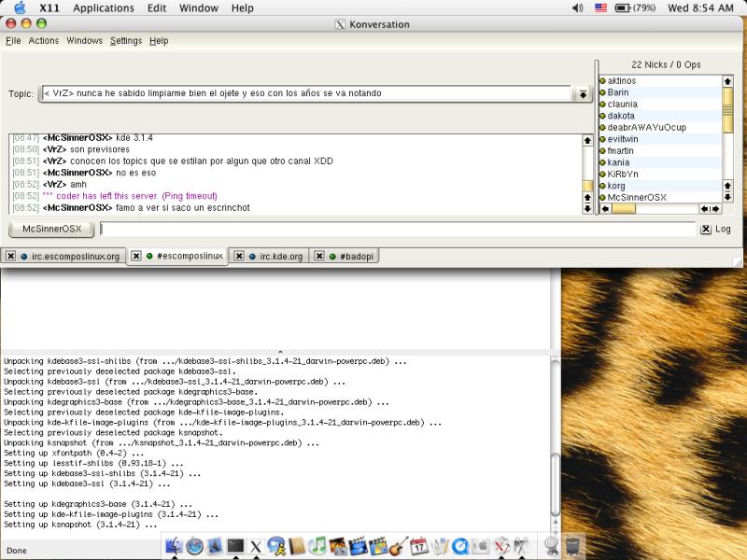Click the X11 icon in the dock
The width and height of the screenshot is (747, 560).
tap(256, 546)
